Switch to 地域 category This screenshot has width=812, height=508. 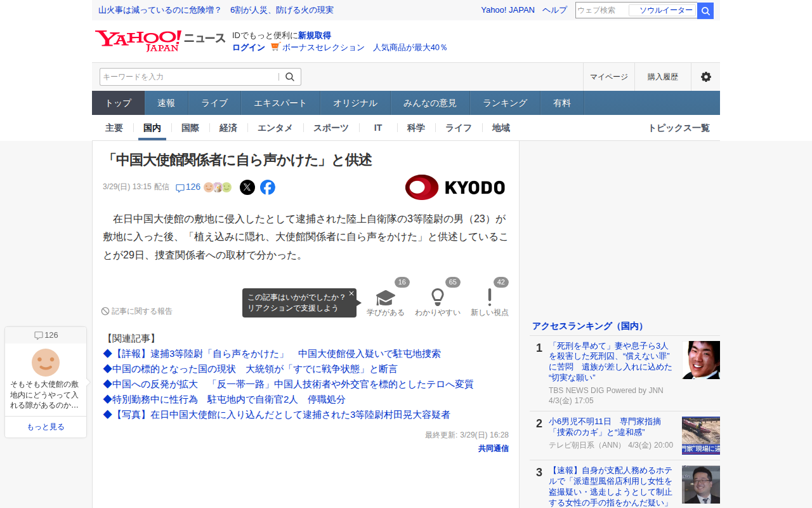[x=501, y=128]
